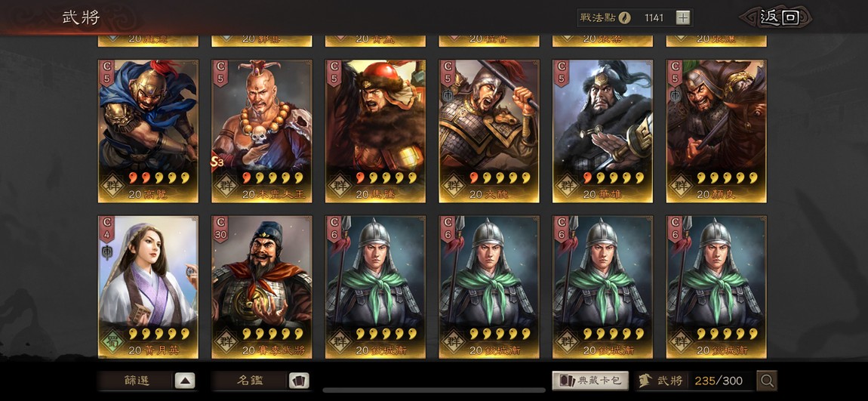Click the 返回 back button
868x401 pixels.
coord(779,17)
